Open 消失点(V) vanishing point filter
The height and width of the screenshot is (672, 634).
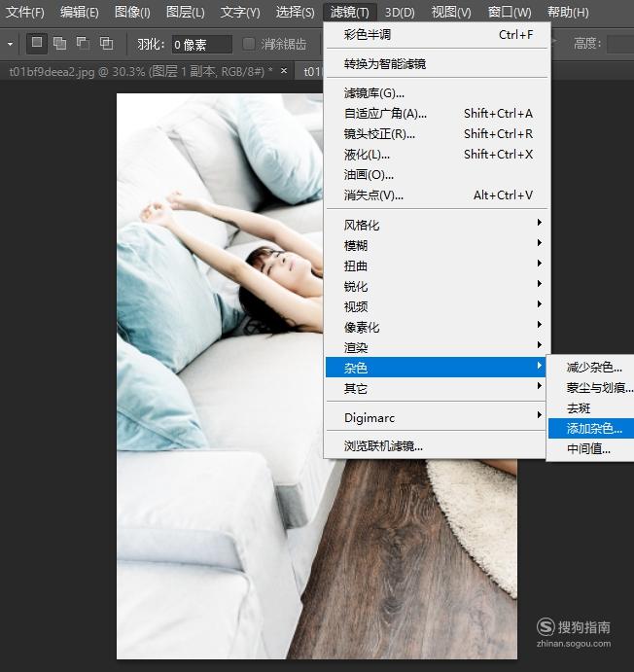pyautogui.click(x=437, y=195)
